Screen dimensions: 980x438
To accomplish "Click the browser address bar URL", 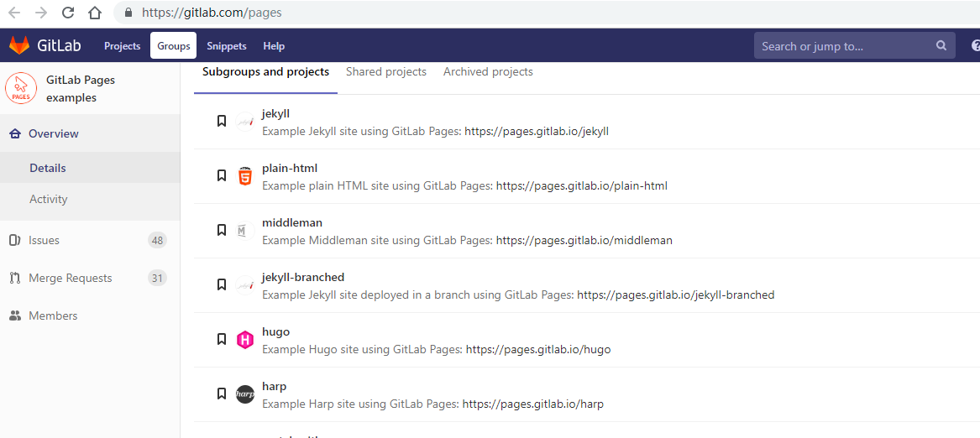I will pos(212,13).
